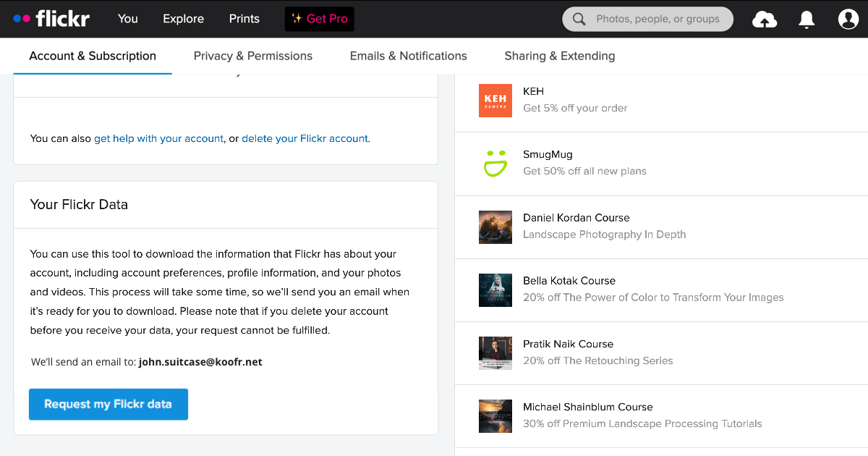
Task: Click 'The Power of Color' offer text
Action: [653, 297]
